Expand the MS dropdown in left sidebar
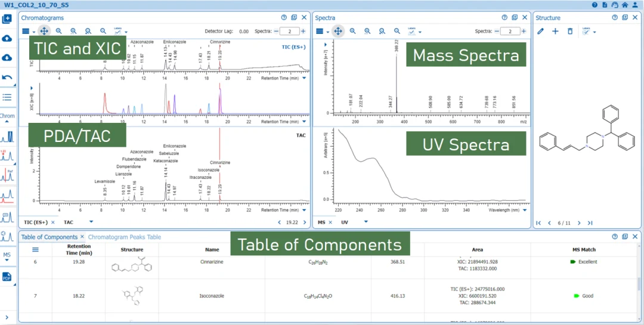The image size is (644, 325). coord(7,257)
